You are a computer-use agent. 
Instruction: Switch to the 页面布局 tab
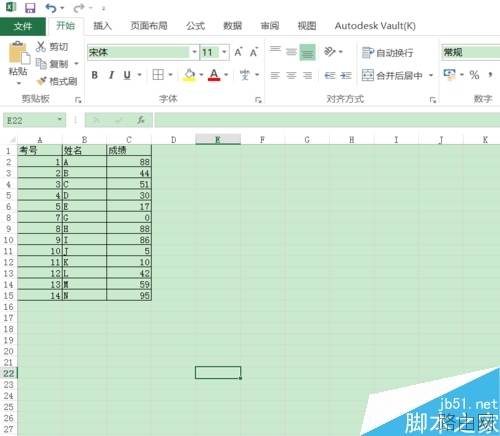tap(149, 26)
